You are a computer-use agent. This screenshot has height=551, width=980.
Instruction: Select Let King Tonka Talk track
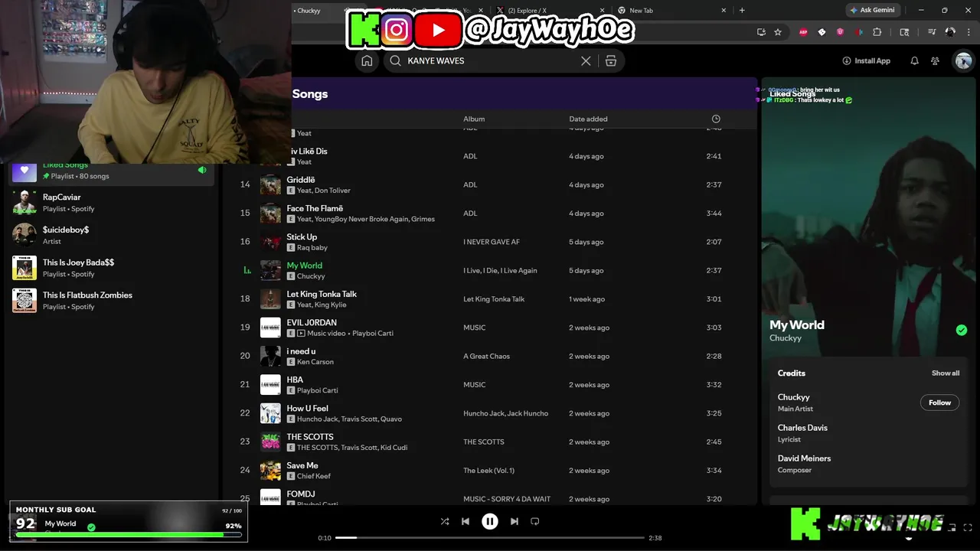coord(490,299)
